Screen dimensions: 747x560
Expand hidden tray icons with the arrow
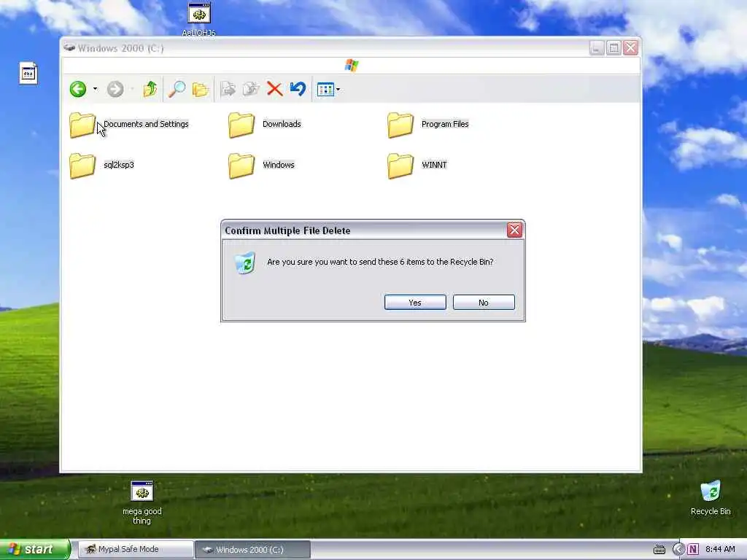[678, 550]
